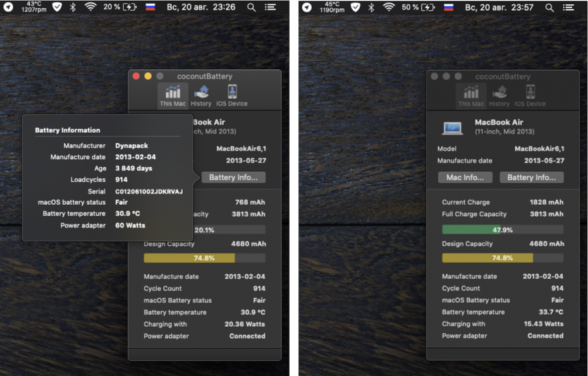Select battery temperature value 33.7 °C

(x=551, y=312)
